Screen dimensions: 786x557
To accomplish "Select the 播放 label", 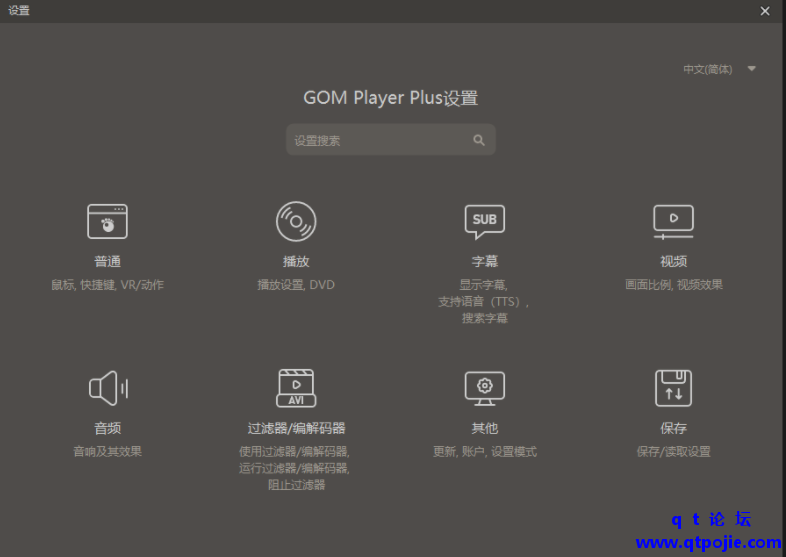I will coord(296,261).
